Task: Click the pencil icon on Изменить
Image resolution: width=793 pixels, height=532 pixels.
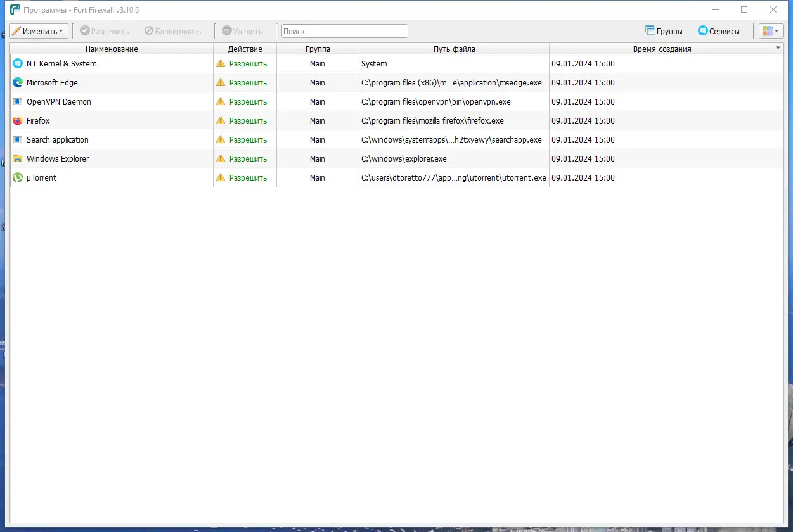Action: click(16, 31)
